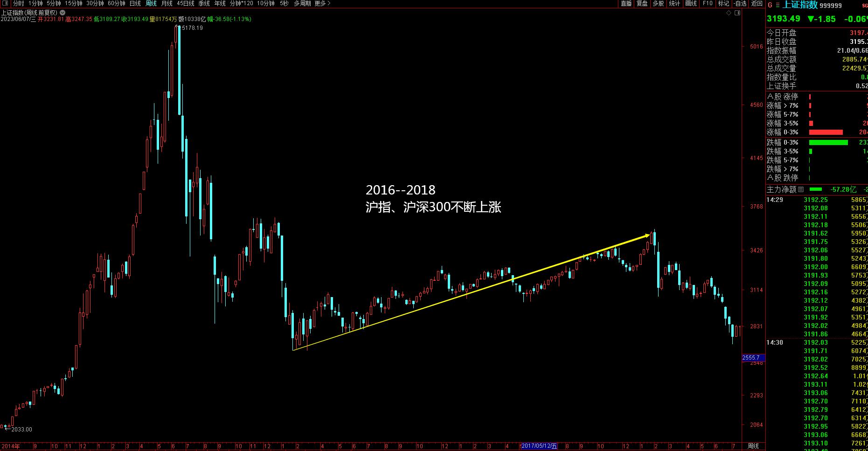Open the 上证指数 title dropdown arrow
This screenshot has height=451, width=868.
point(62,13)
